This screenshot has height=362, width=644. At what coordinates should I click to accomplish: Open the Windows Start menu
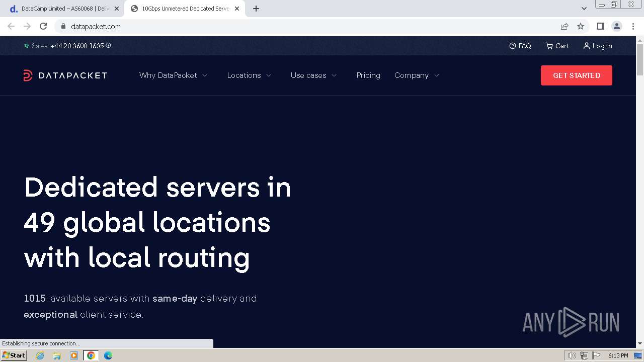(14, 355)
